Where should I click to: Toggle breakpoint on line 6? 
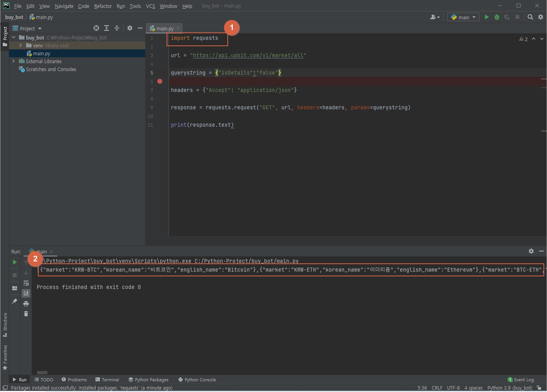pyautogui.click(x=160, y=81)
